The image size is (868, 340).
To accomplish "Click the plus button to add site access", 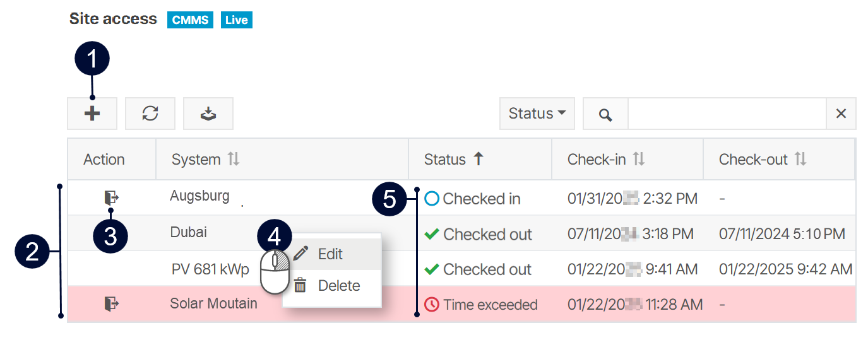I will pos(93,114).
